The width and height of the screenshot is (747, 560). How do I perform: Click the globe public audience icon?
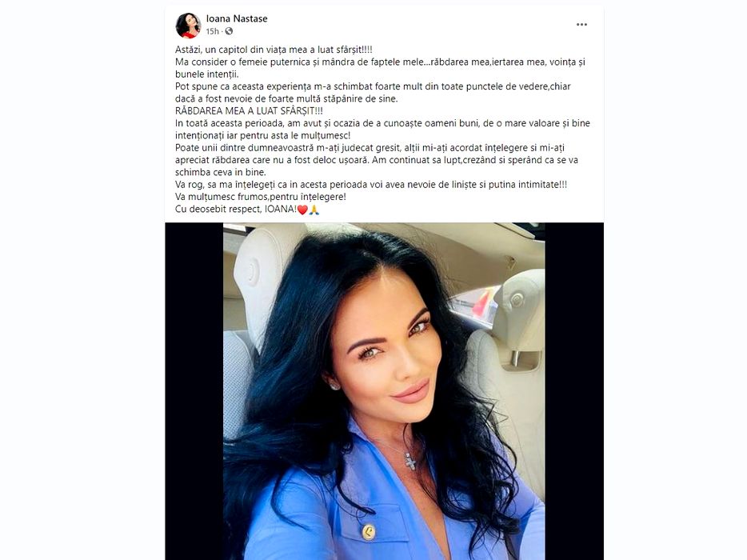click(x=230, y=31)
